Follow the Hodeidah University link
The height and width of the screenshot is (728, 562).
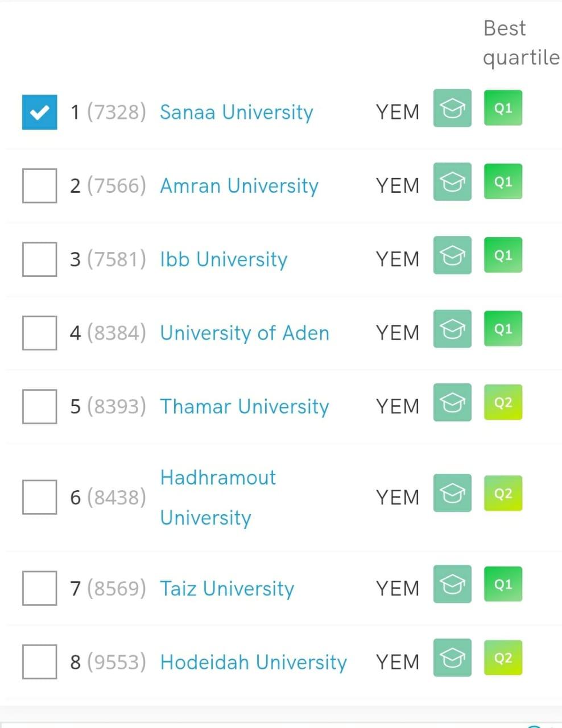point(254,662)
